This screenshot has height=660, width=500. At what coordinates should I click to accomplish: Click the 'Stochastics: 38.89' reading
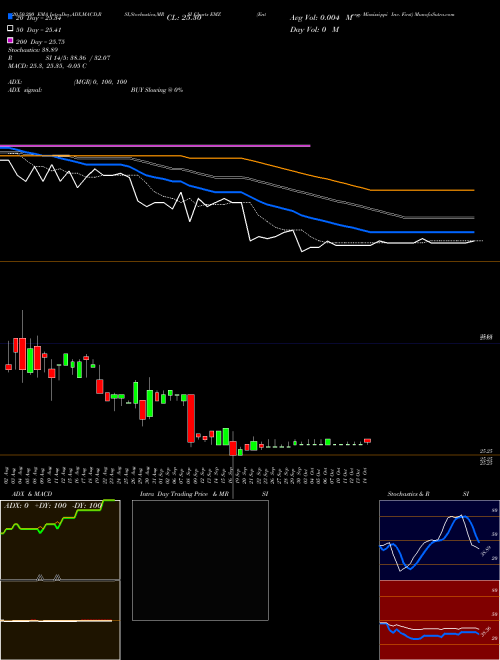point(33,50)
